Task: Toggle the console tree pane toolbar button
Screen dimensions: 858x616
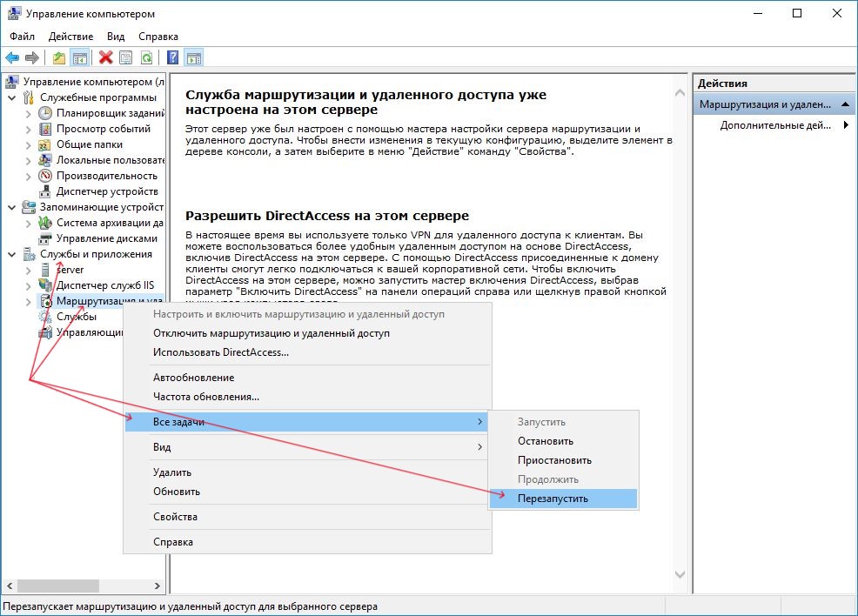Action: [79, 57]
